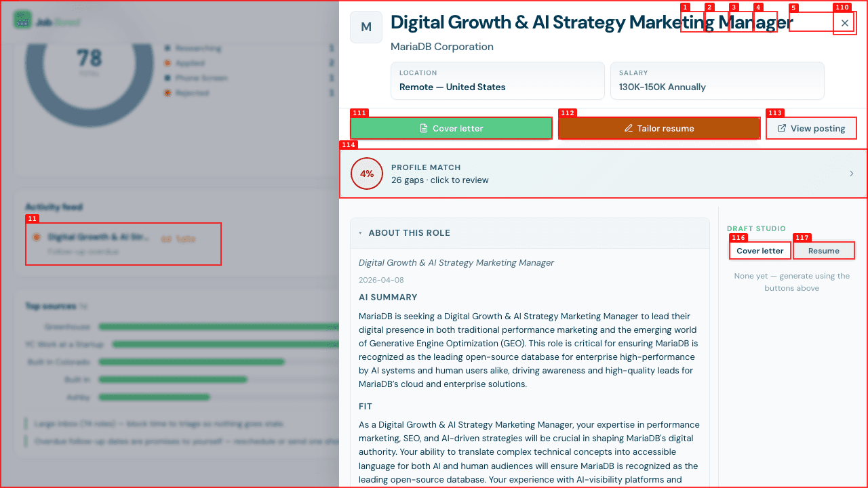Screen dimensions: 868x488
Task: Select the Phone Screen legend entry in the background
Action: 249,78
